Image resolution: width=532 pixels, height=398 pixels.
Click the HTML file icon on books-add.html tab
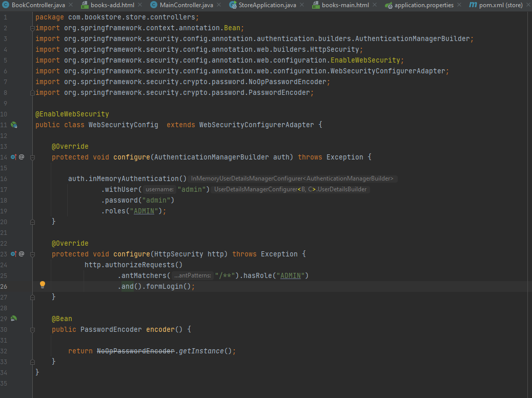click(85, 5)
